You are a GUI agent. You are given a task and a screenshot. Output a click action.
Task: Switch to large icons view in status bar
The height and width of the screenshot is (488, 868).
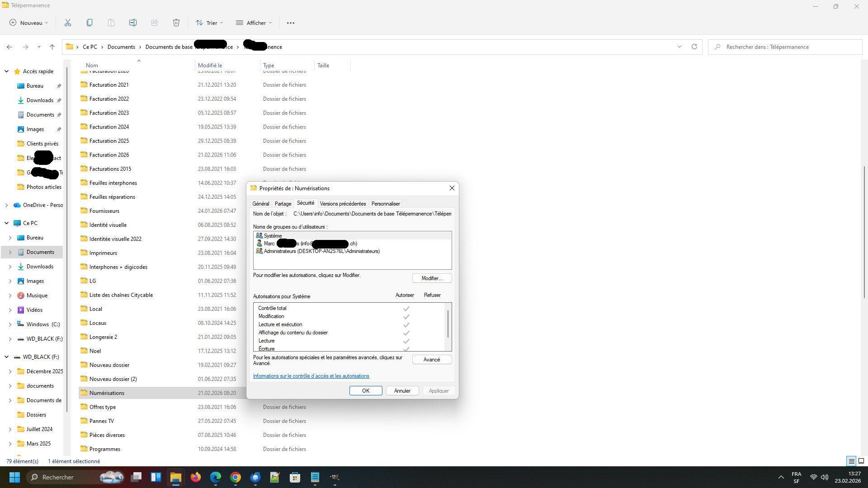pyautogui.click(x=861, y=461)
